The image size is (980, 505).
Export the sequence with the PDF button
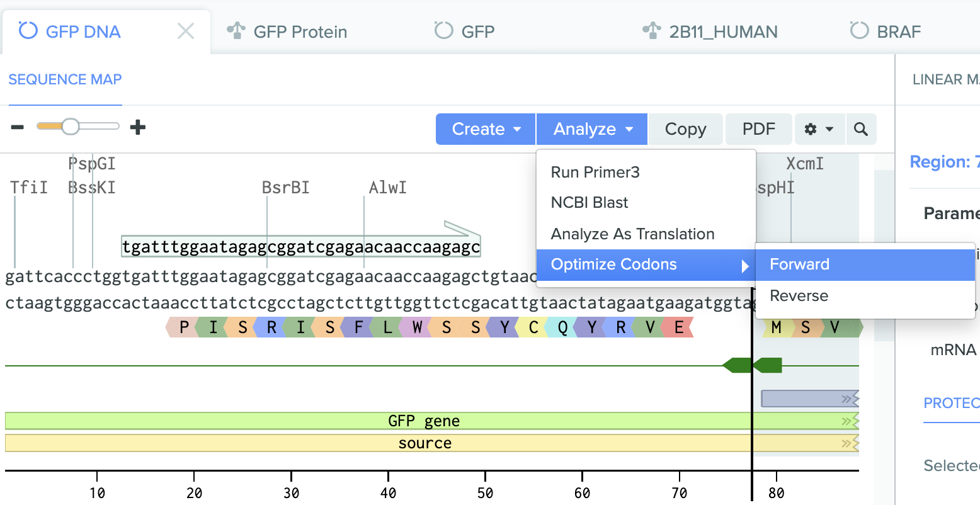759,129
